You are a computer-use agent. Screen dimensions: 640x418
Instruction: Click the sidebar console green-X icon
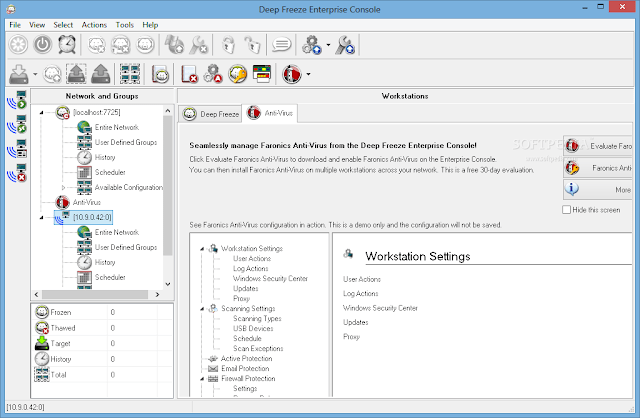pos(17,124)
